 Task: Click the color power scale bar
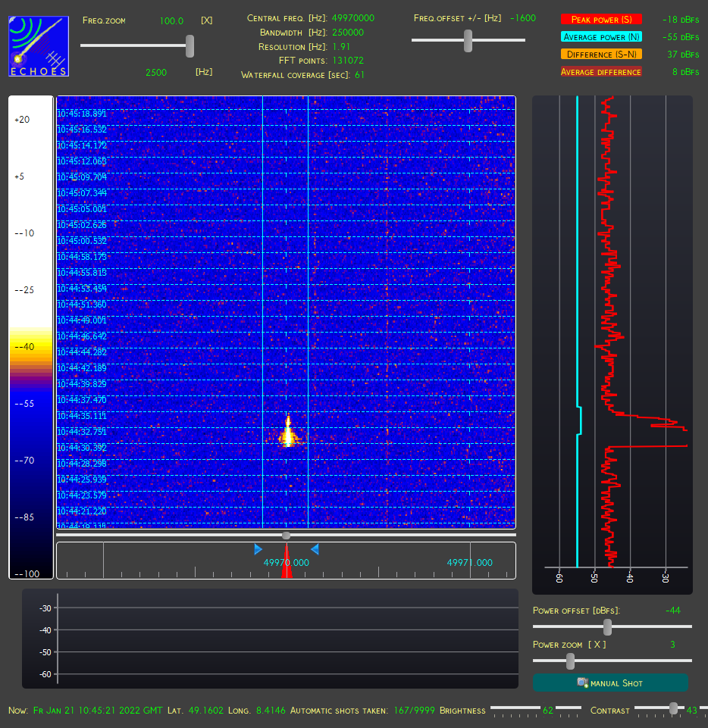point(30,338)
